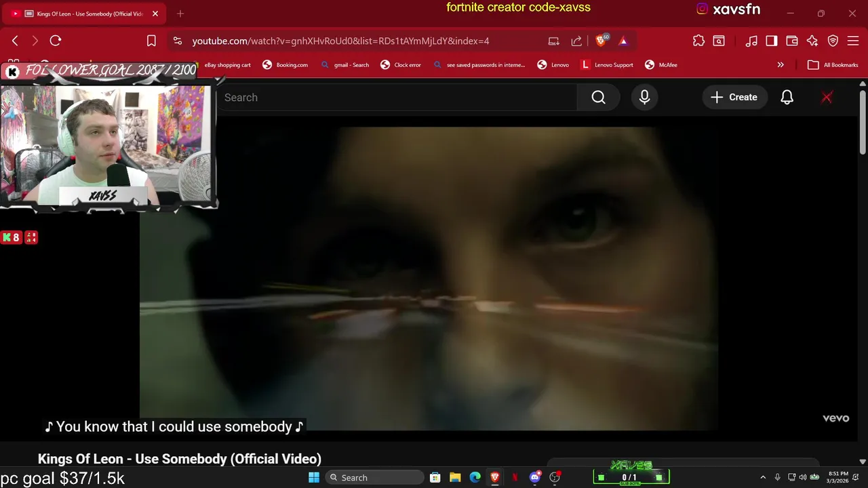Click the page scrollbar down arrow

(863, 462)
